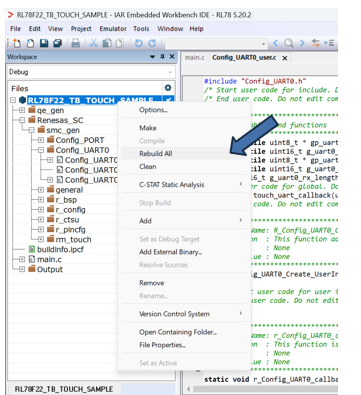Image resolution: width=361 pixels, height=395 pixels.
Task: Open the Emulator menu
Action: pyautogui.click(x=113, y=29)
